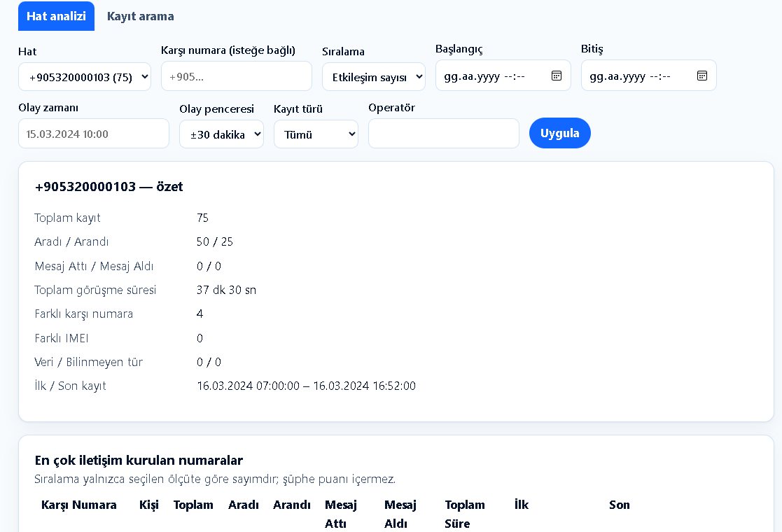Focus the Operatör text field
The image size is (782, 532).
coord(444,134)
